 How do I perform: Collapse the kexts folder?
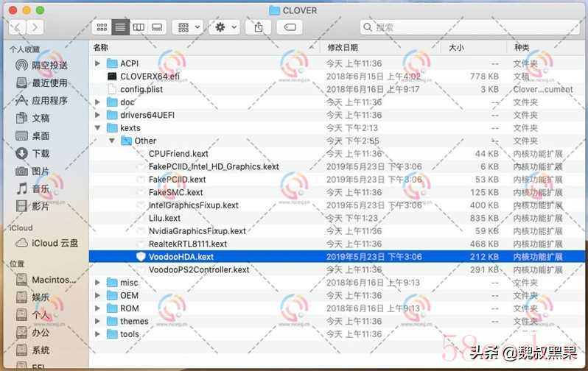97,128
